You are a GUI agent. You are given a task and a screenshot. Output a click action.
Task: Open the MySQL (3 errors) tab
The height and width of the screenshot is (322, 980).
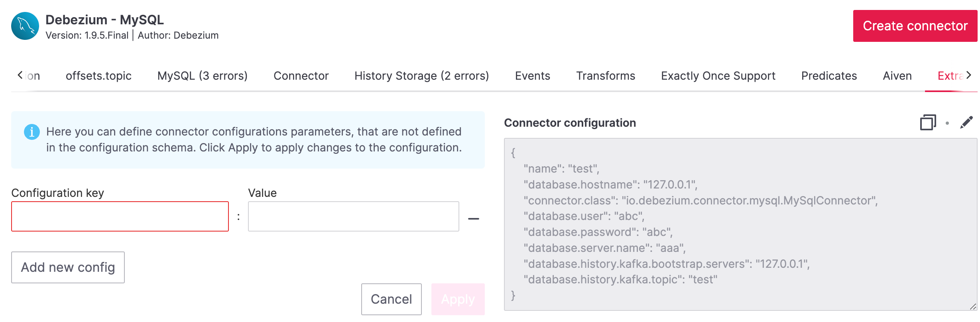[x=202, y=76]
